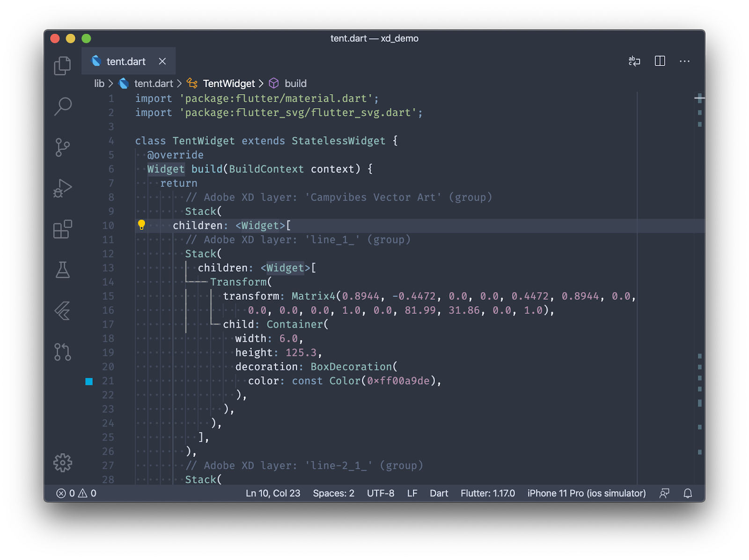Click the blue color swatch on line 21
The width and height of the screenshot is (749, 560).
pyautogui.click(x=89, y=382)
